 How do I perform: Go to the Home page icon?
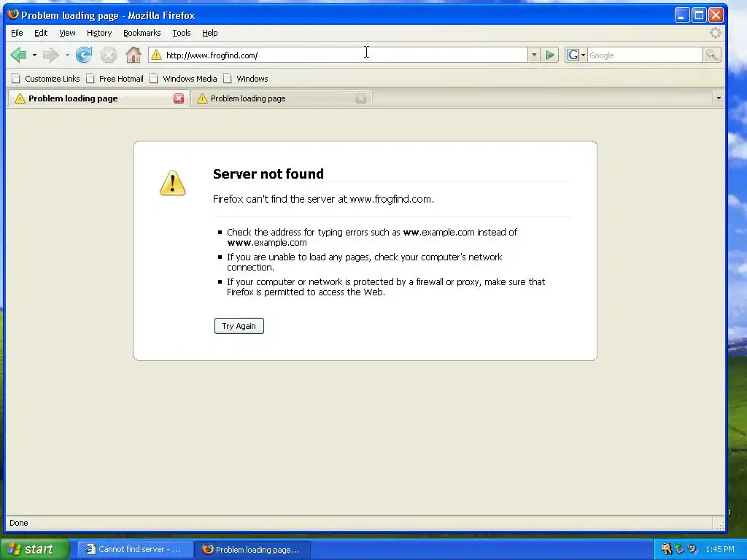[133, 55]
